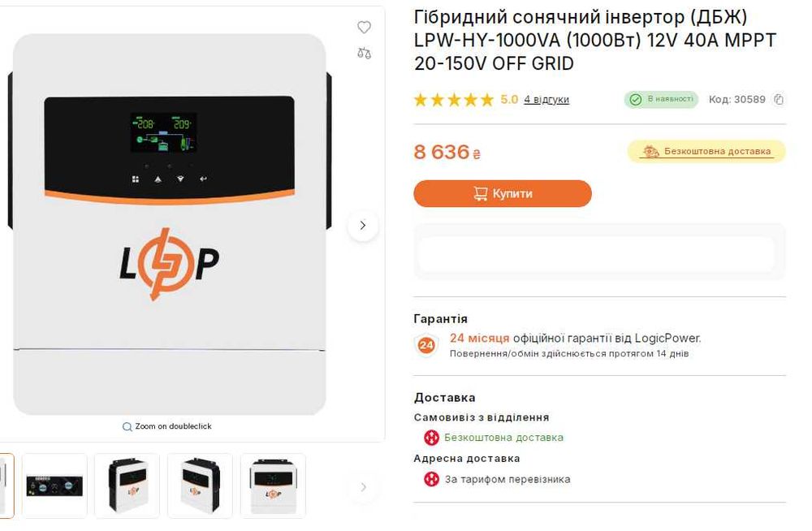Add inverter to comparison with scales icon
812x531 pixels.
364,53
